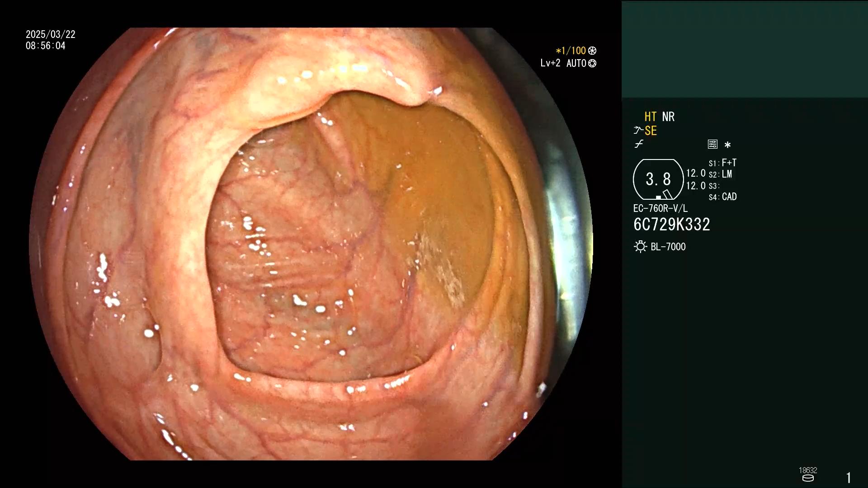Screen dimensions: 868x488
Task: Click the shutter speed icon beside 1/100
Action: pyautogui.click(x=592, y=51)
